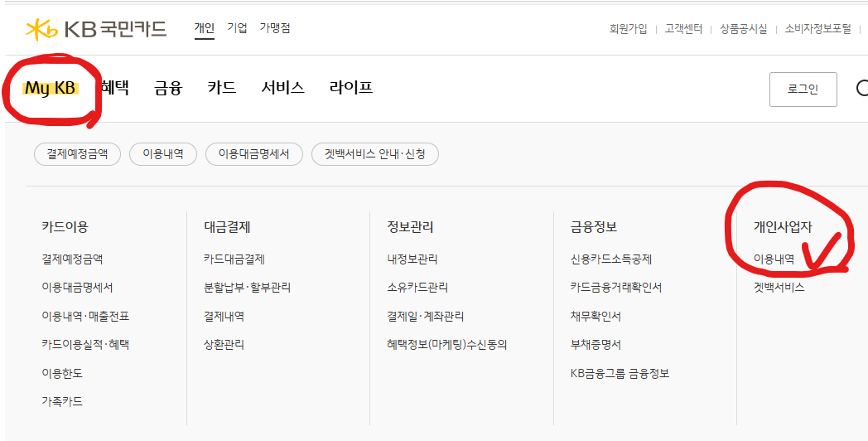Image resolution: width=868 pixels, height=441 pixels.
Task: Open the search magnifier icon
Action: (x=862, y=89)
